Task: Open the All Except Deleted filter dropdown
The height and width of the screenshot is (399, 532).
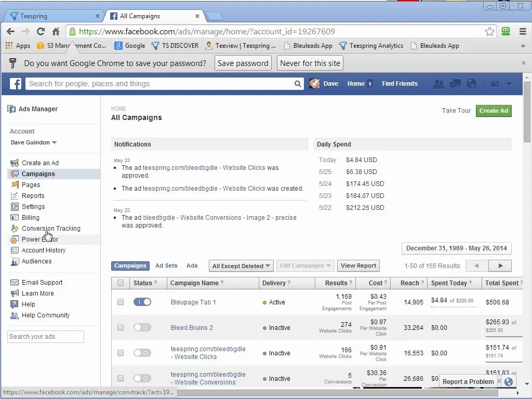Action: coord(241,266)
